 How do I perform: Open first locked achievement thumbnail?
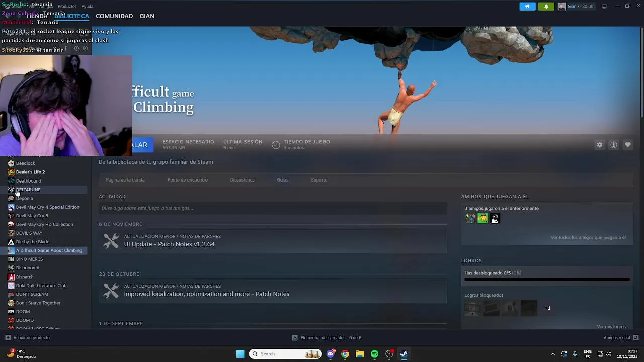pos(472,308)
